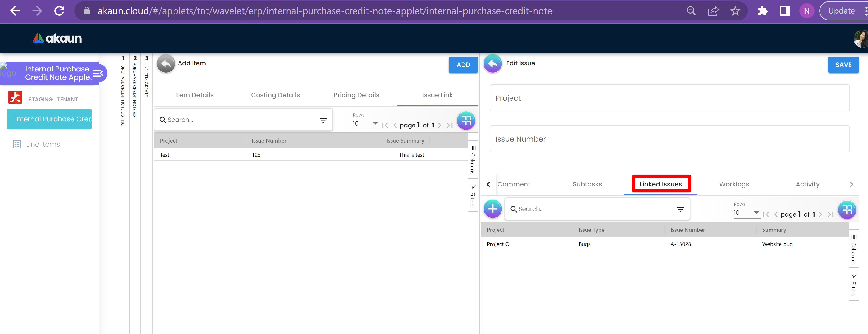This screenshot has width=868, height=334.
Task: Open filter options in Issue Link search
Action: tap(323, 120)
